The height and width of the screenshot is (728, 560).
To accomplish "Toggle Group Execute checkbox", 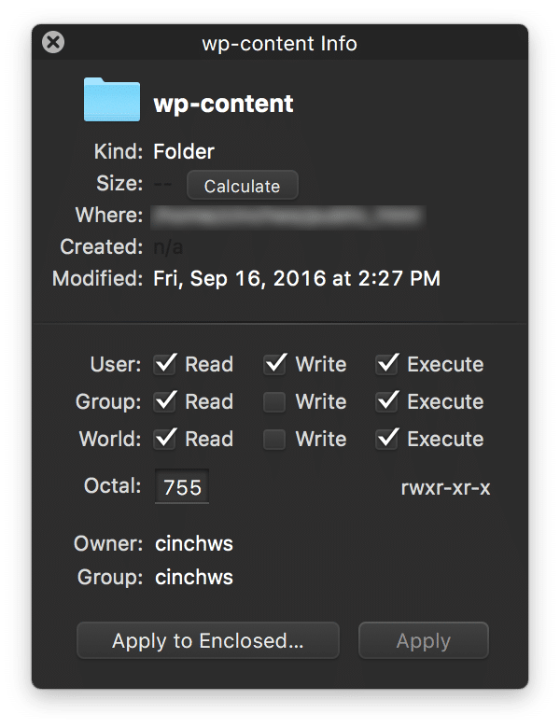I will click(388, 401).
